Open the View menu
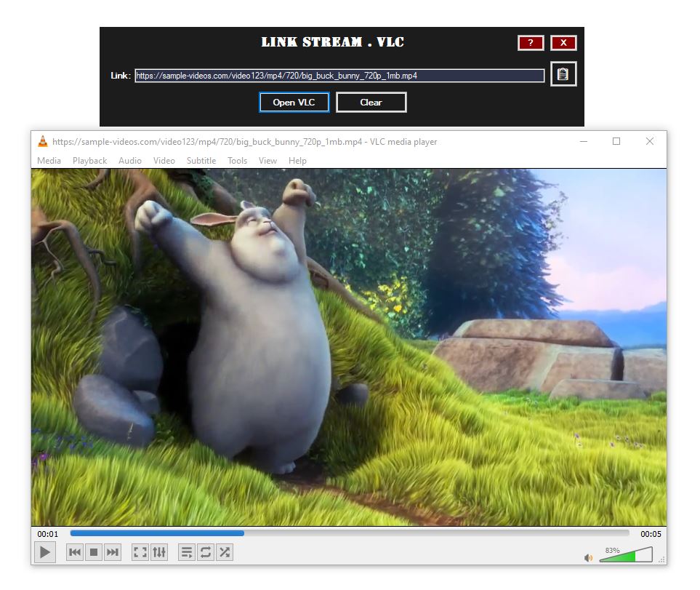Viewport: 700px width, 590px height. point(267,160)
